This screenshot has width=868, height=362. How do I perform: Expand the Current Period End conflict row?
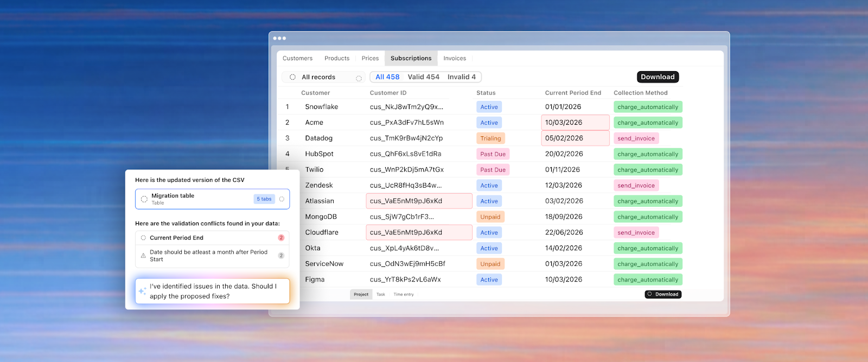[212, 238]
